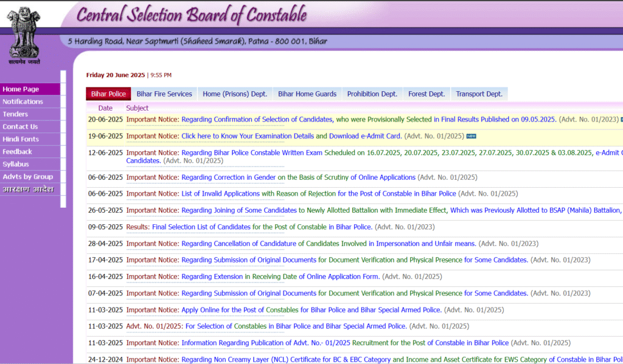The width and height of the screenshot is (623, 364).
Task: Open notice on Correction in Gender
Action: point(298,177)
